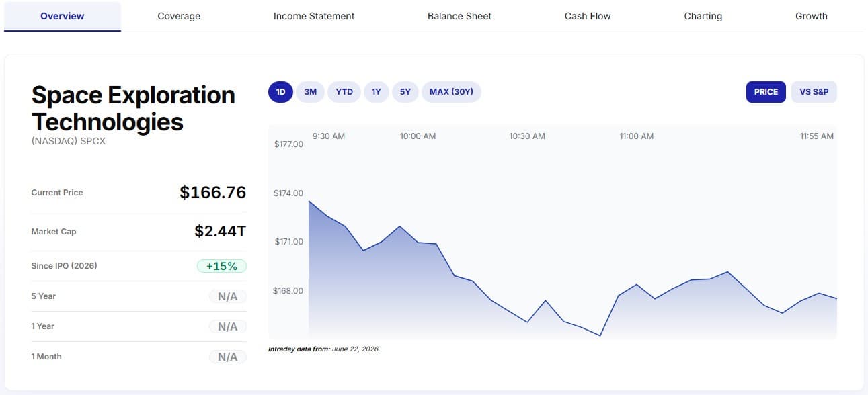
Task: Select the 1D chart range
Action: point(281,92)
